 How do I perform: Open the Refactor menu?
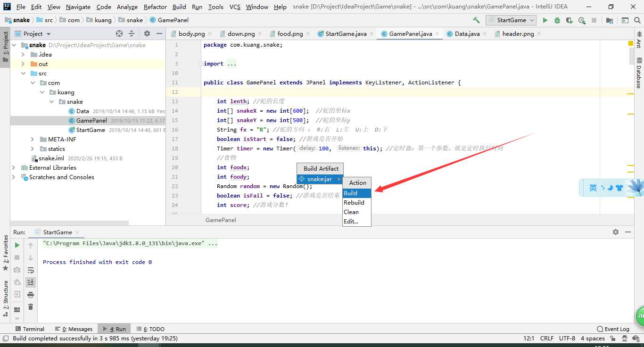[x=155, y=7]
